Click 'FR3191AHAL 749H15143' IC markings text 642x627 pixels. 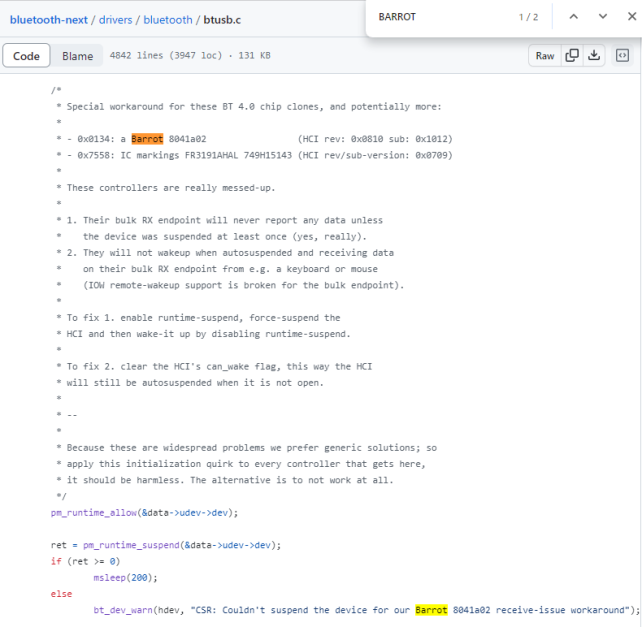[x=238, y=155]
